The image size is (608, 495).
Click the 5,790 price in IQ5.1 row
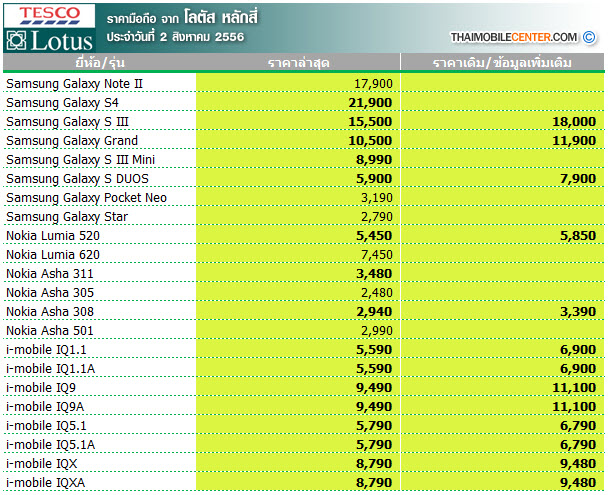click(x=374, y=426)
